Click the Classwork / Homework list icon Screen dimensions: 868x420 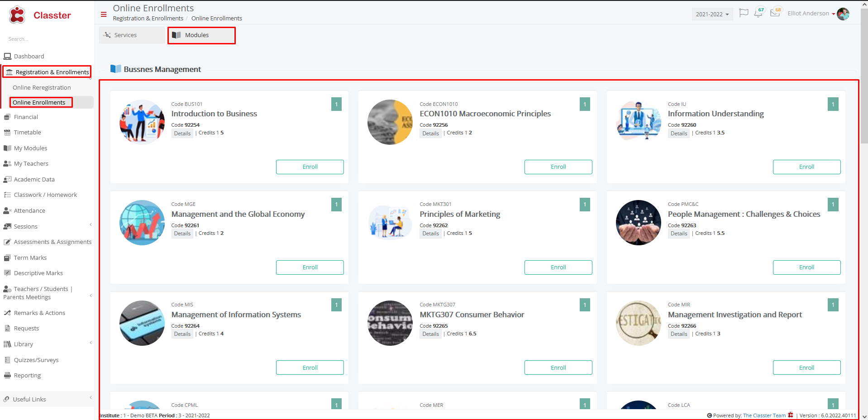pyautogui.click(x=7, y=195)
